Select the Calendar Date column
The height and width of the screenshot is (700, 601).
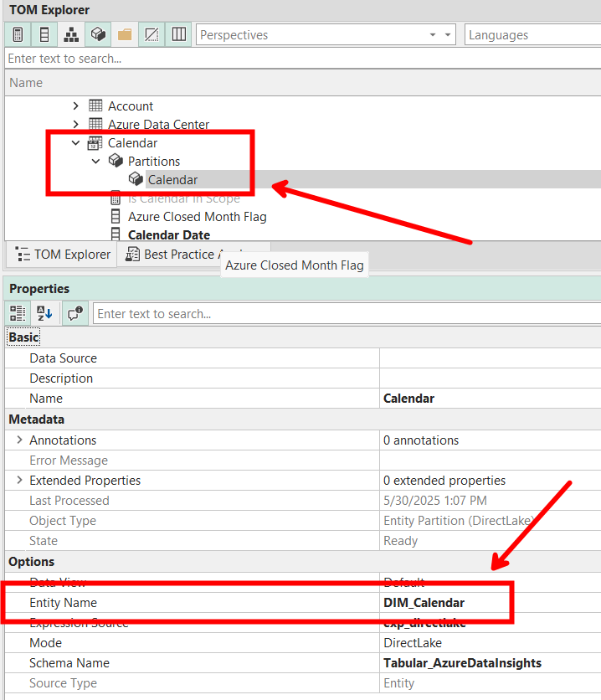pyautogui.click(x=168, y=235)
